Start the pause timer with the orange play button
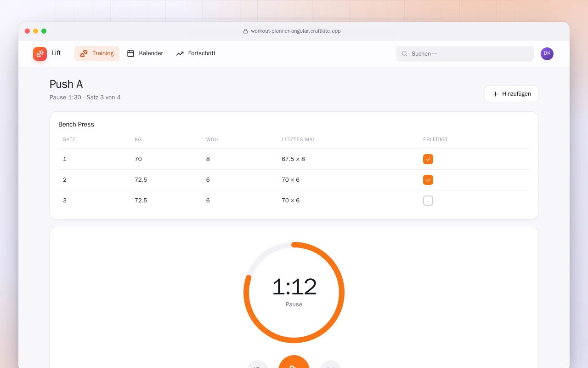Image resolution: width=588 pixels, height=368 pixels. (294, 362)
